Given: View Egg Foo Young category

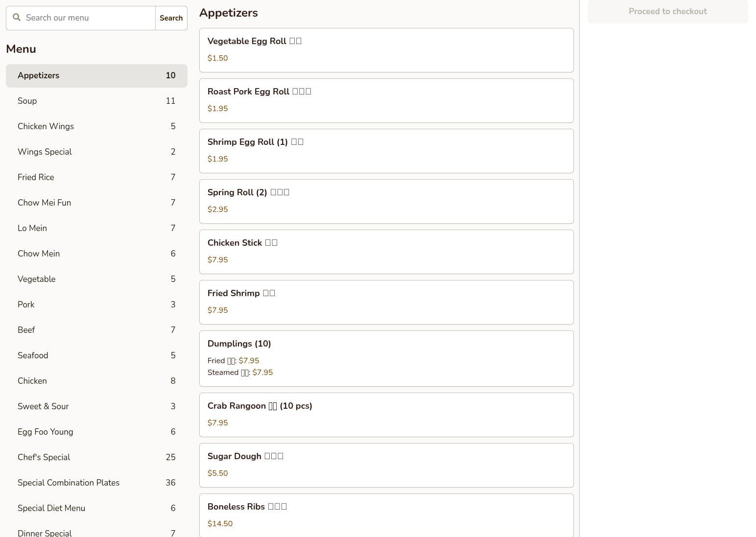Looking at the screenshot, I should coord(96,432).
